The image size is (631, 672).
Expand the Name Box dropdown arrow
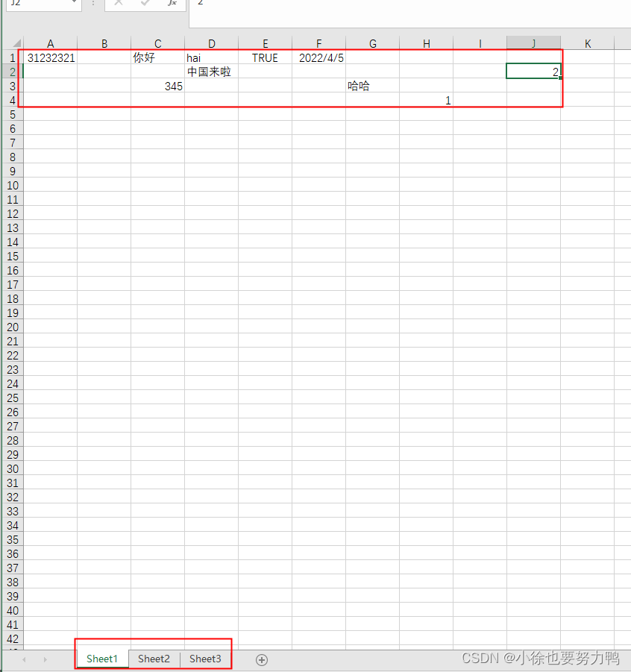coord(74,2)
